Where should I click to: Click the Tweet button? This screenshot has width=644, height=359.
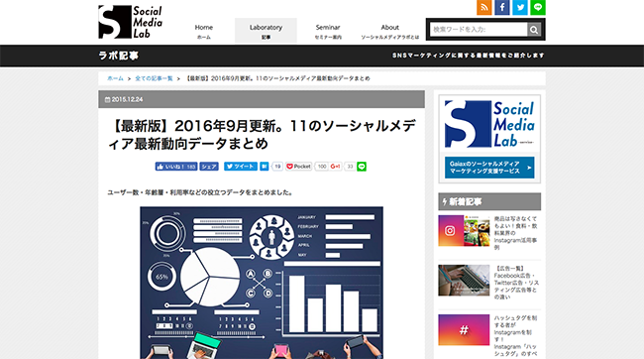coord(241,167)
